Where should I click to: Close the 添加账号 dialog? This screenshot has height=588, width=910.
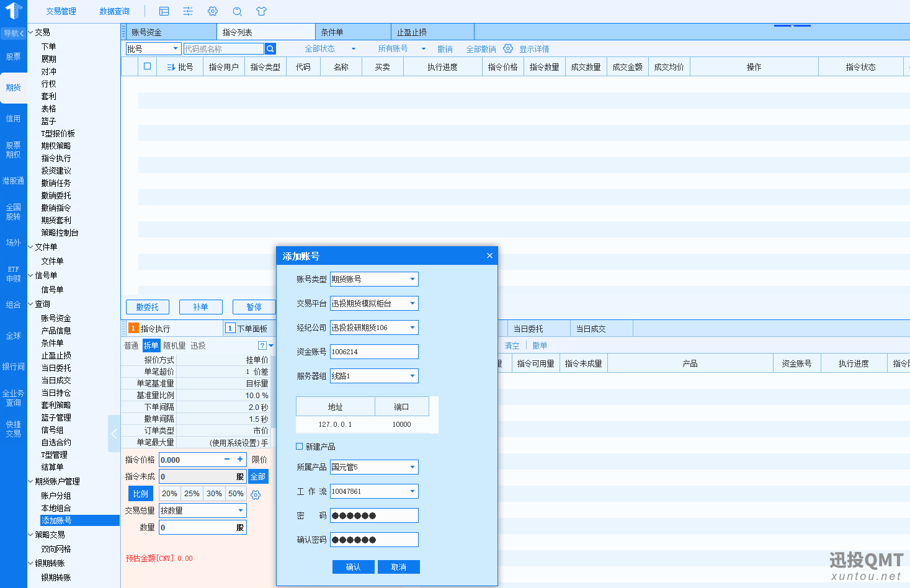489,256
